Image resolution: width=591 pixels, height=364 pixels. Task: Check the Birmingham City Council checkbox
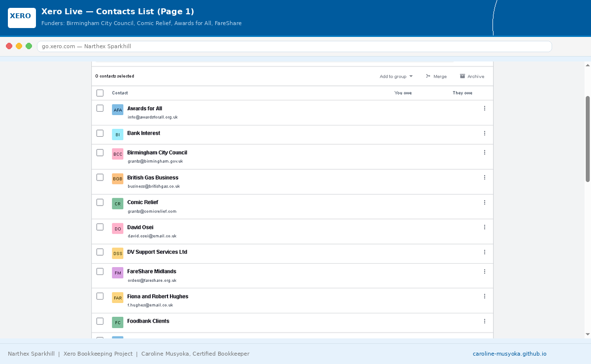(100, 152)
